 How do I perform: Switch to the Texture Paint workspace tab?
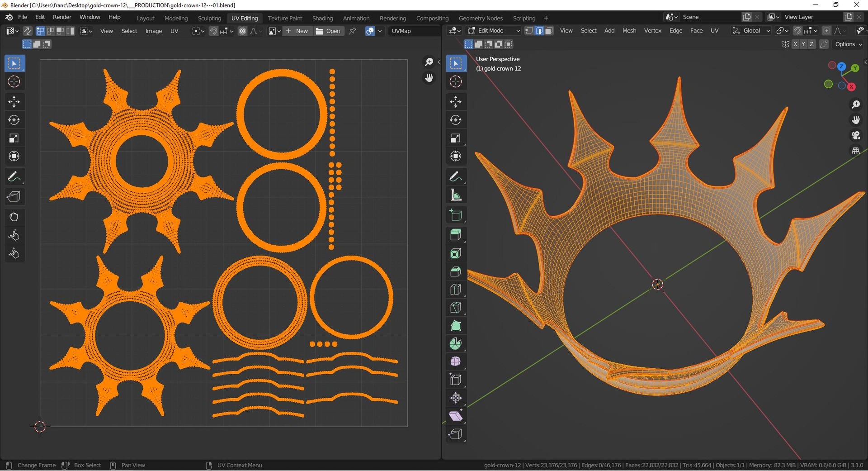pyautogui.click(x=285, y=18)
